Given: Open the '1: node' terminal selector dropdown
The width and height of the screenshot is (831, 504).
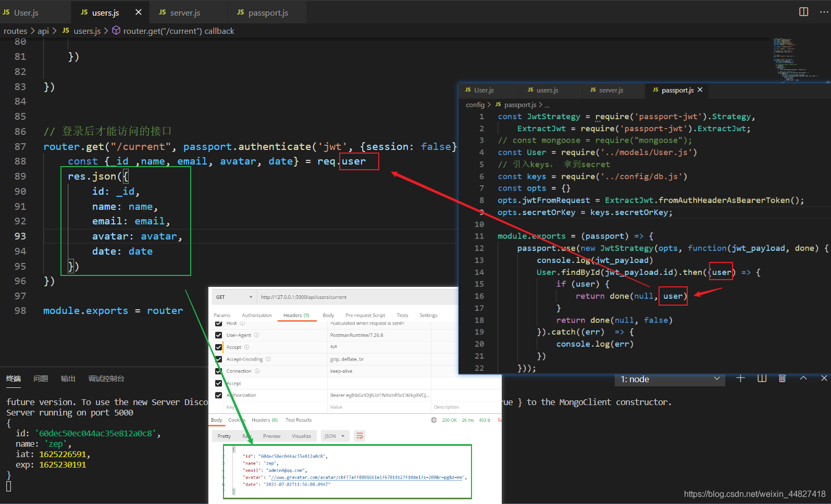Looking at the screenshot, I should click(x=670, y=379).
